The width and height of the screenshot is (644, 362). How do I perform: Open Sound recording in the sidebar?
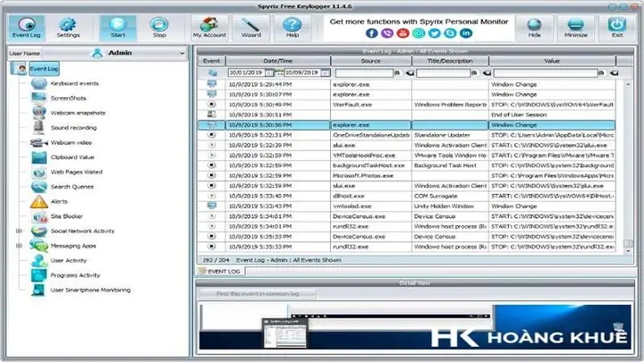coord(73,128)
